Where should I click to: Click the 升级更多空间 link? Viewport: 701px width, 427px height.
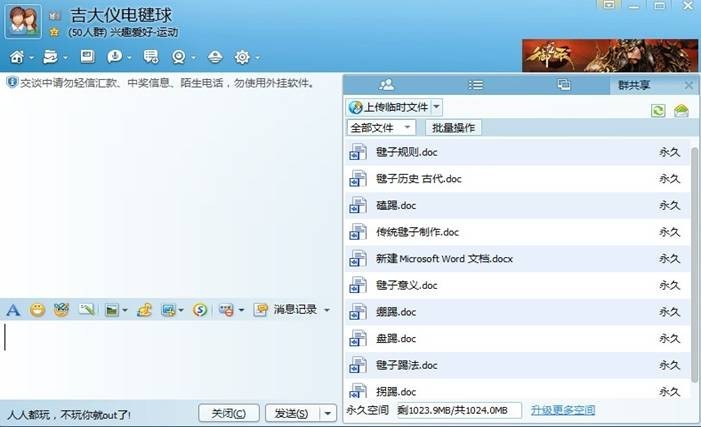pyautogui.click(x=563, y=410)
